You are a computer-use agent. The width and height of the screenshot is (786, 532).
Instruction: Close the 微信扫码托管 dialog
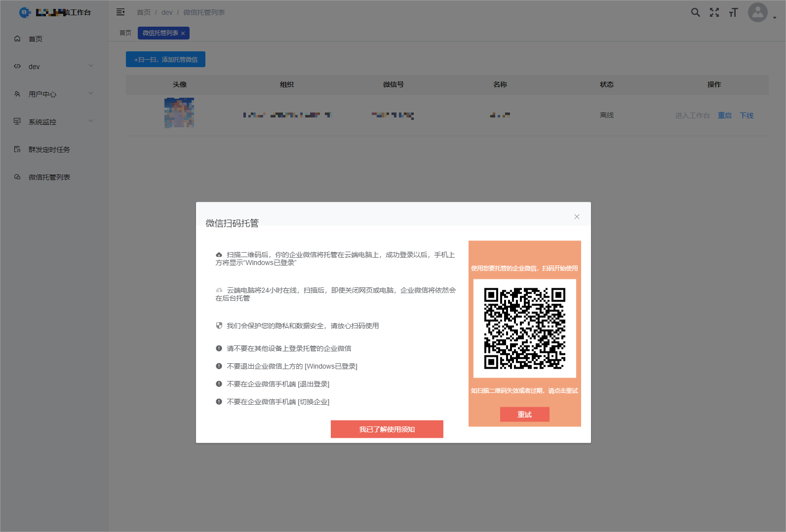pyautogui.click(x=577, y=217)
